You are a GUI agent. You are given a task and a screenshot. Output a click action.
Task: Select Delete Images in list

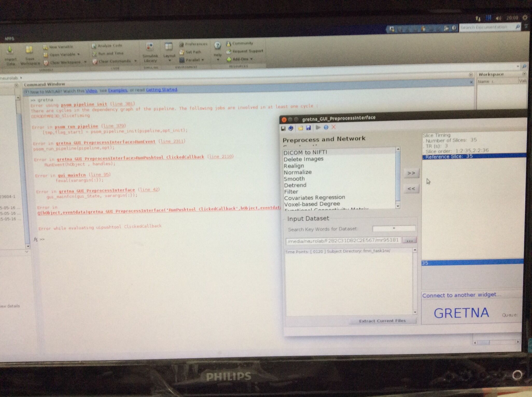(339, 159)
